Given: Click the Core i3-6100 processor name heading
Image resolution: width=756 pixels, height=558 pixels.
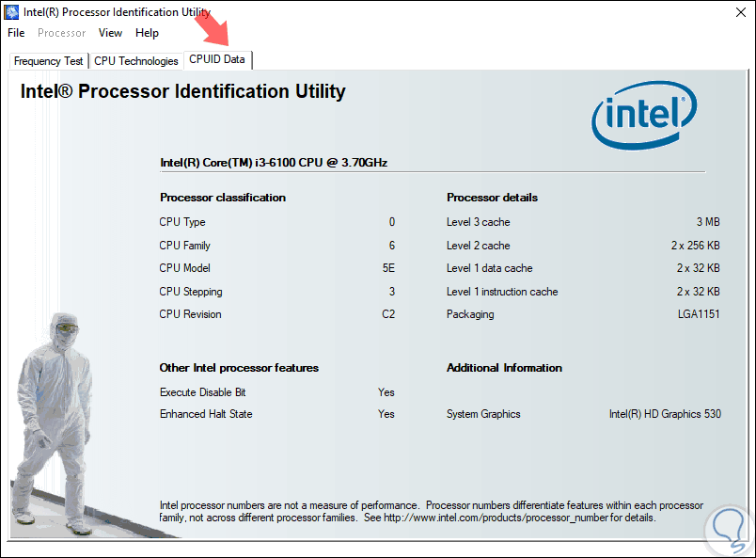Looking at the screenshot, I should [274, 163].
